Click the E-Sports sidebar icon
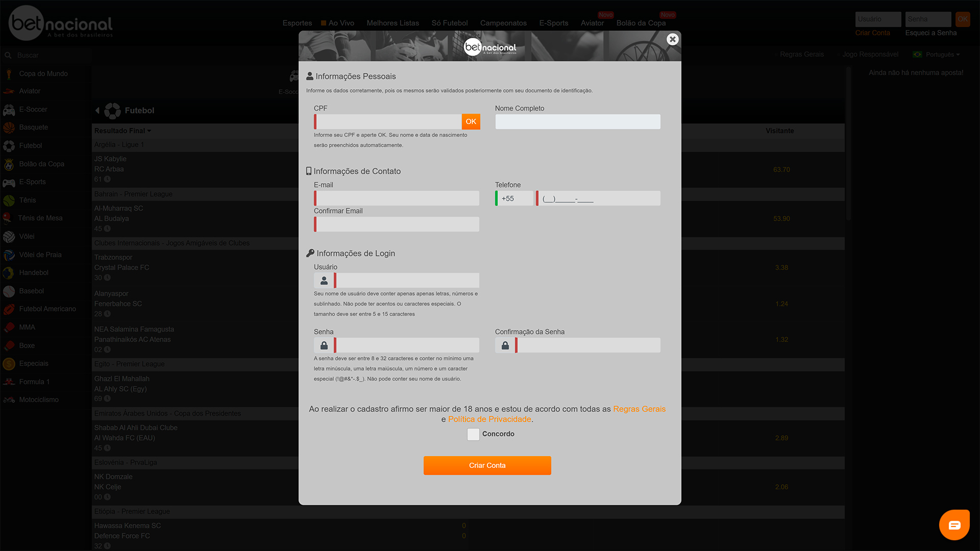The height and width of the screenshot is (551, 980). 9,182
